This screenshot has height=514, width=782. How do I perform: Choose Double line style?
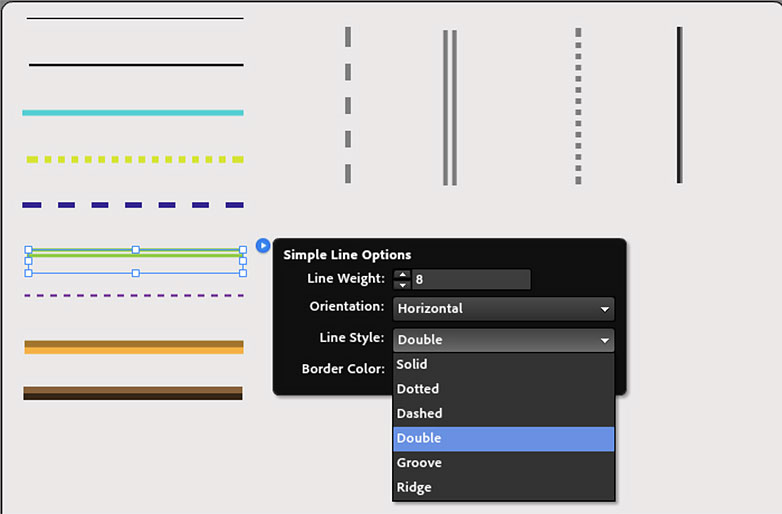click(x=504, y=439)
